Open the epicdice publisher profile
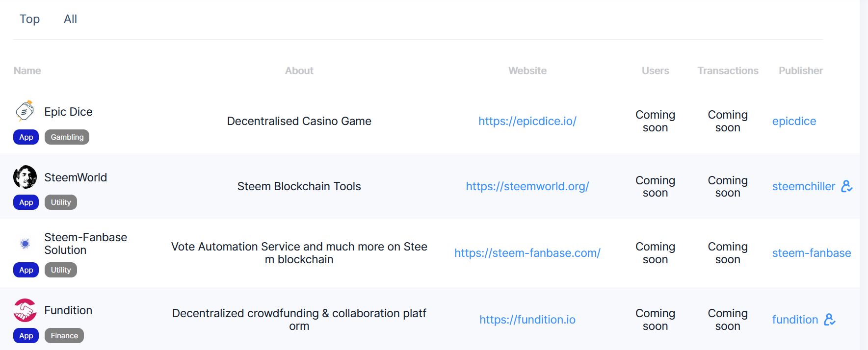The image size is (868, 350). tap(794, 121)
